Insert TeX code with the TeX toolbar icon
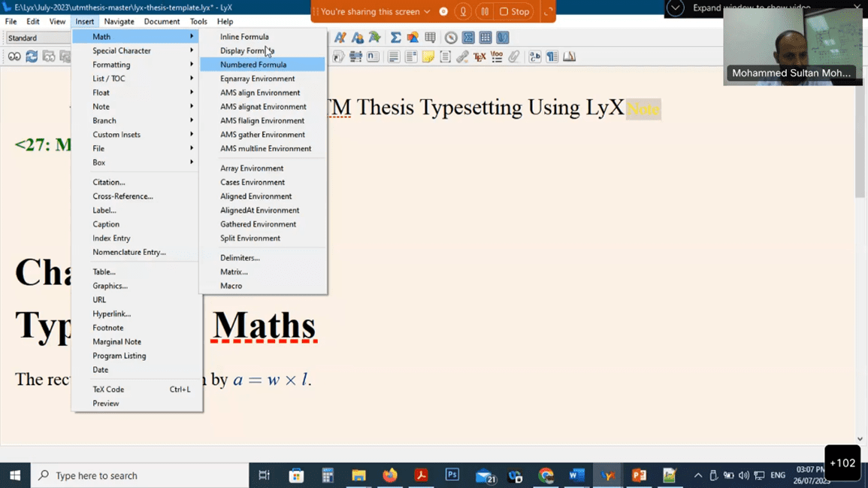 click(x=479, y=56)
